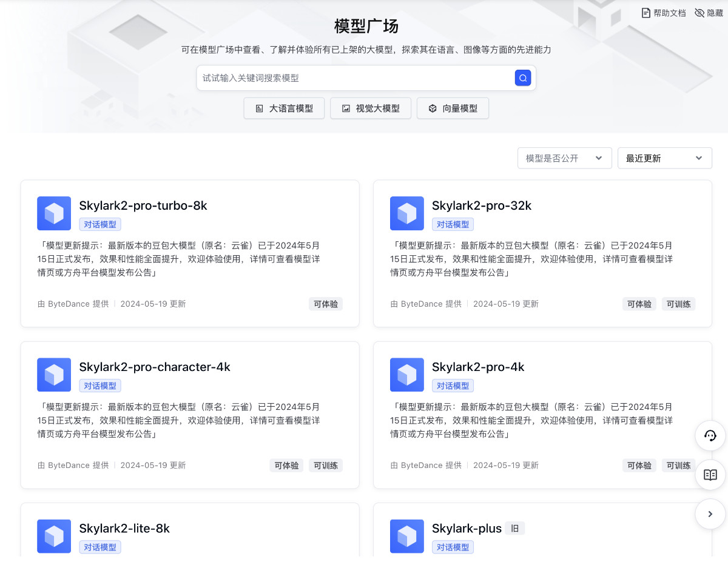The height and width of the screenshot is (568, 728).
Task: Open the help documentation link
Action: tap(664, 13)
